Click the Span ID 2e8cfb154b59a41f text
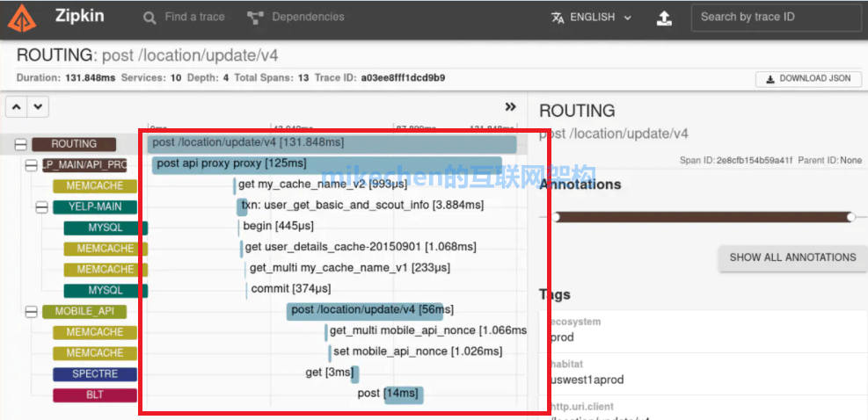868x420 pixels. [736, 161]
